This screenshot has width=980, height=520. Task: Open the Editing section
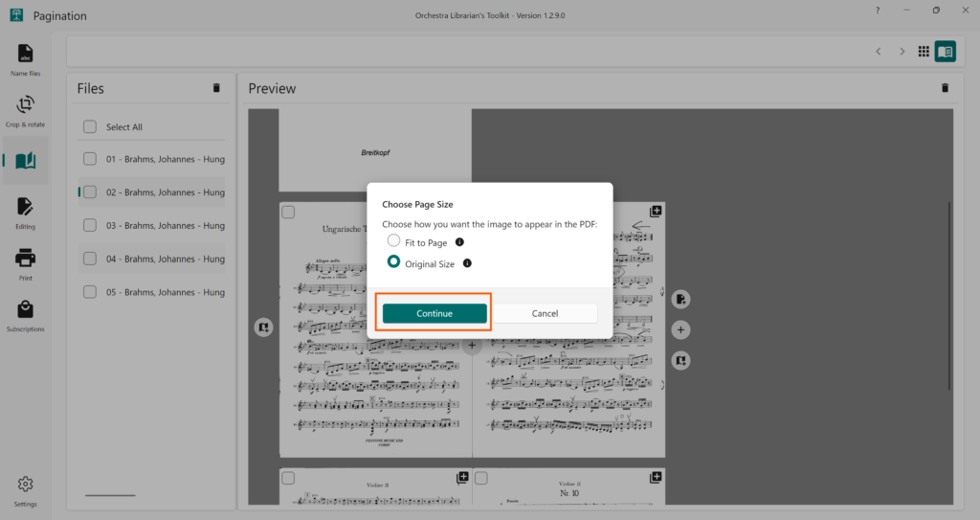[x=26, y=212]
